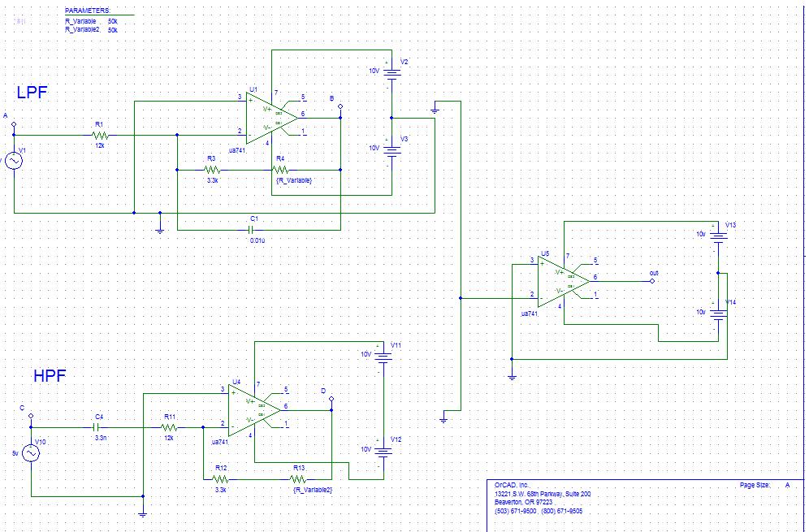
Task: Click the 5v value beside V10
Action: 15,453
